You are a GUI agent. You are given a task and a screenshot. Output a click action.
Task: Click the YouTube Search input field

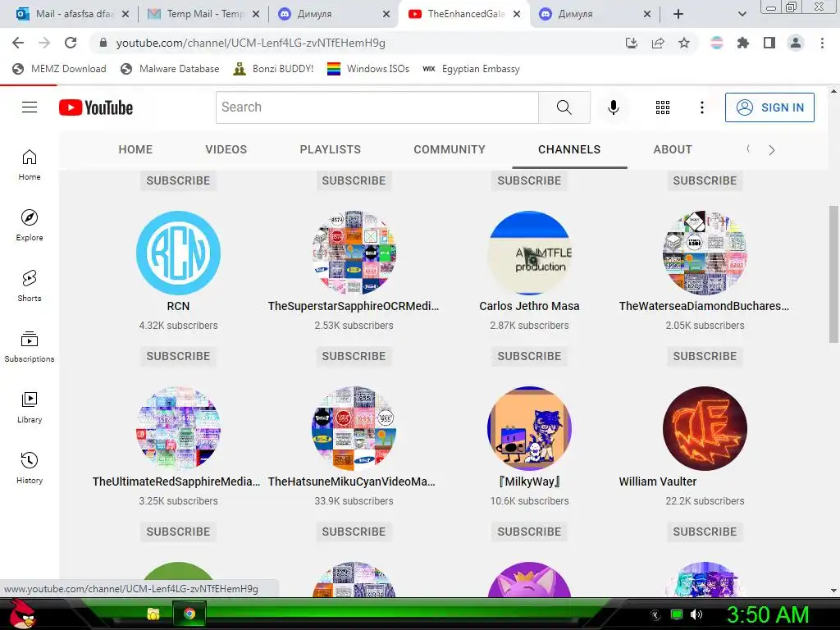(x=377, y=107)
